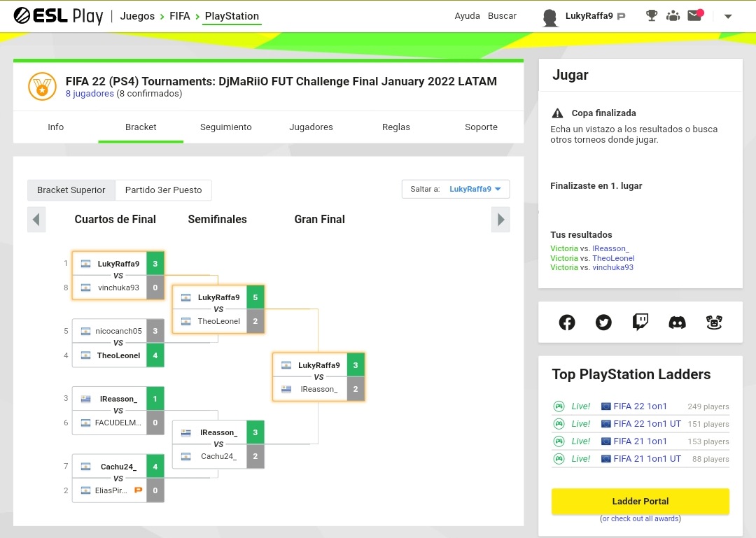
Task: Open the IReasson_ vs Cachu24_ semifinal match
Action: click(218, 444)
